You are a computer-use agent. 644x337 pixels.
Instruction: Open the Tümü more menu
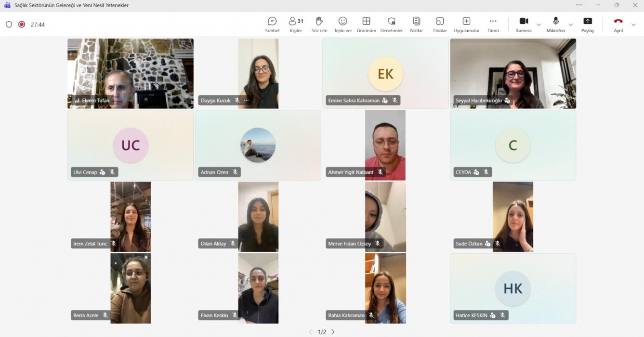tap(493, 24)
